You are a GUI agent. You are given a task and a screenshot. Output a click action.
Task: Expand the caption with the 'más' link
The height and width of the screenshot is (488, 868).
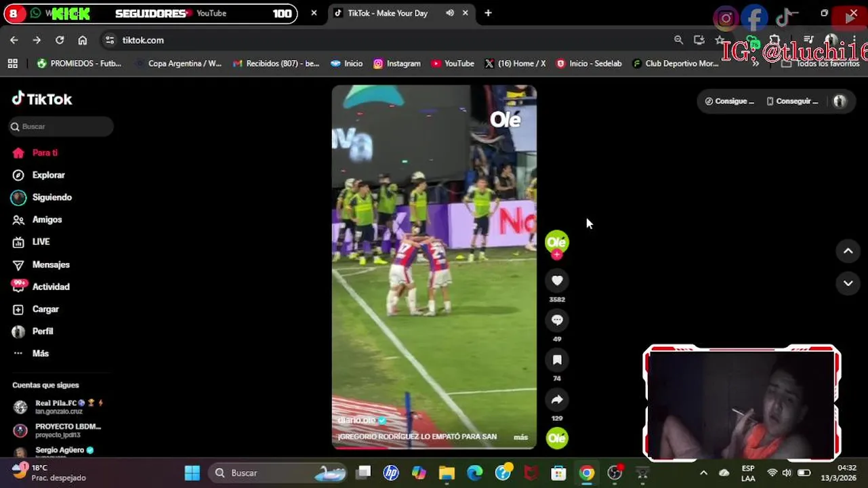(520, 437)
